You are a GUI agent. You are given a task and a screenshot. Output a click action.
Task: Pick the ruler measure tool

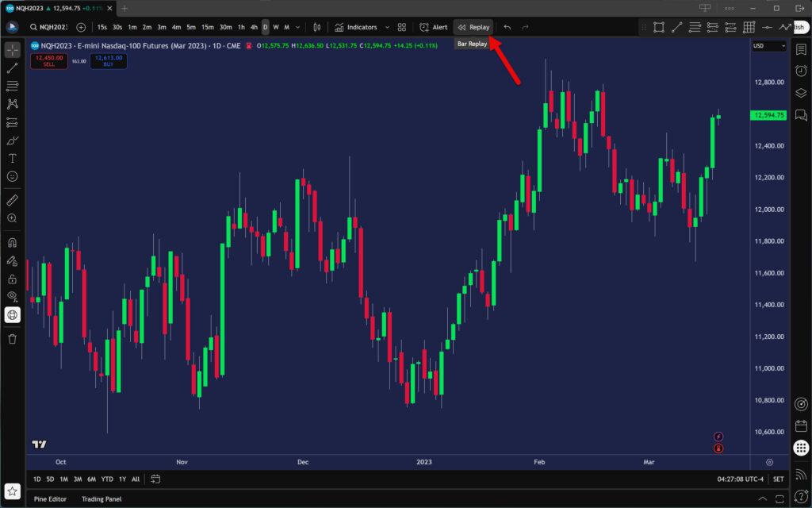(13, 199)
